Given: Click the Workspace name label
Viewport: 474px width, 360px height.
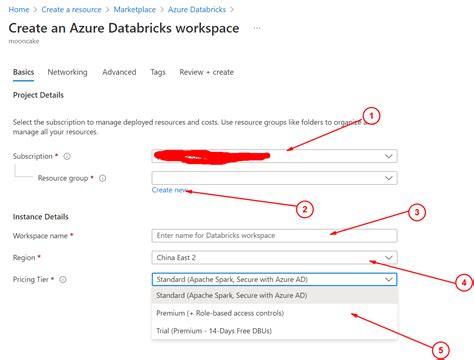Looking at the screenshot, I should (40, 236).
